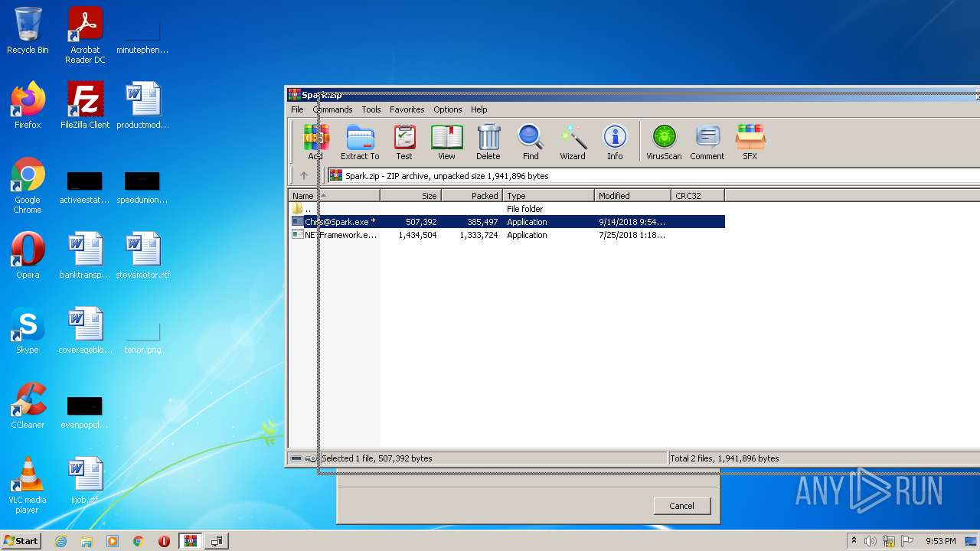Open the VLC media player desktop shortcut
Screen dimensions: 980x551
tap(28, 485)
